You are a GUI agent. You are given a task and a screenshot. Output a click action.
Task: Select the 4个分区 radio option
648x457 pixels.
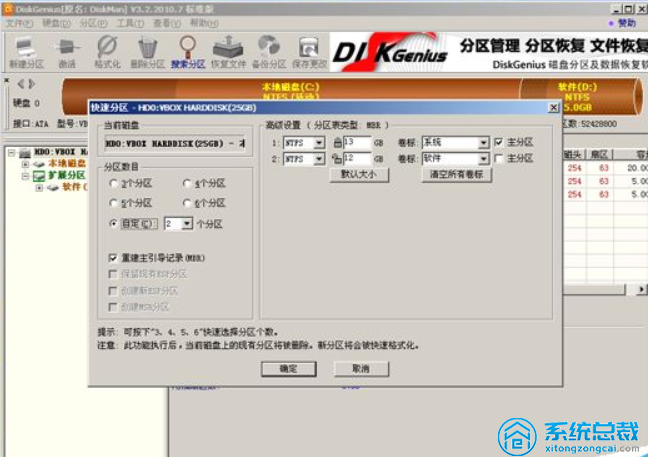pos(187,183)
